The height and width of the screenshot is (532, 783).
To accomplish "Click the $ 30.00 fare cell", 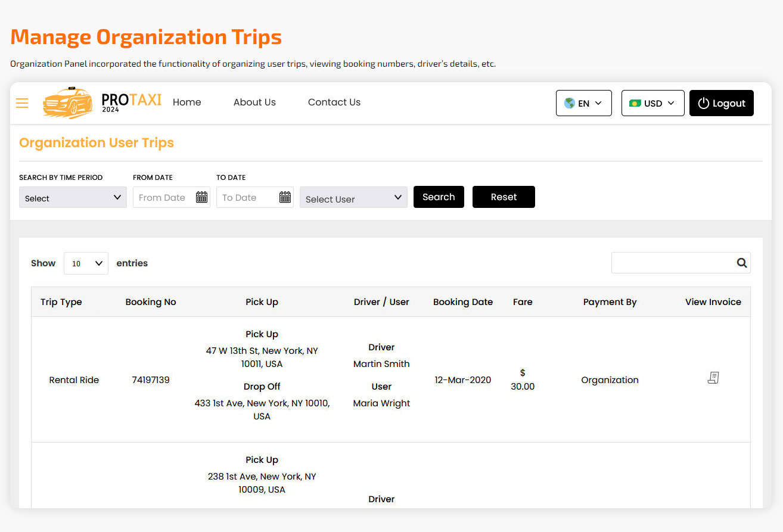I will [x=523, y=379].
